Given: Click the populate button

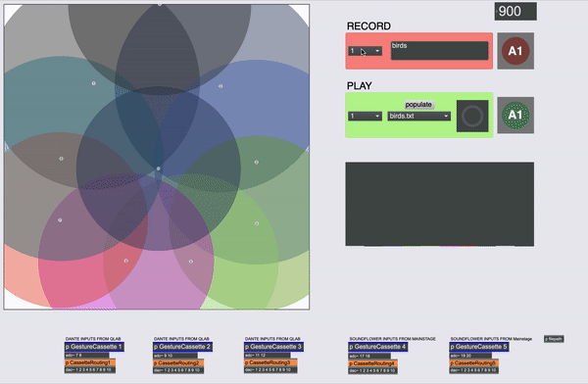Looking at the screenshot, I should 418,105.
